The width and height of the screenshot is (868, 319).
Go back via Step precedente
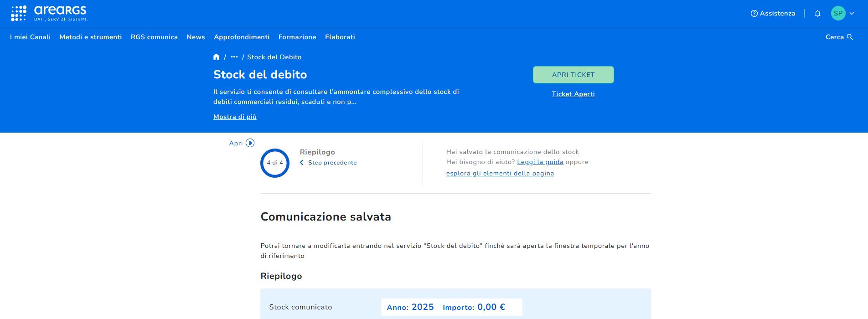point(332,163)
